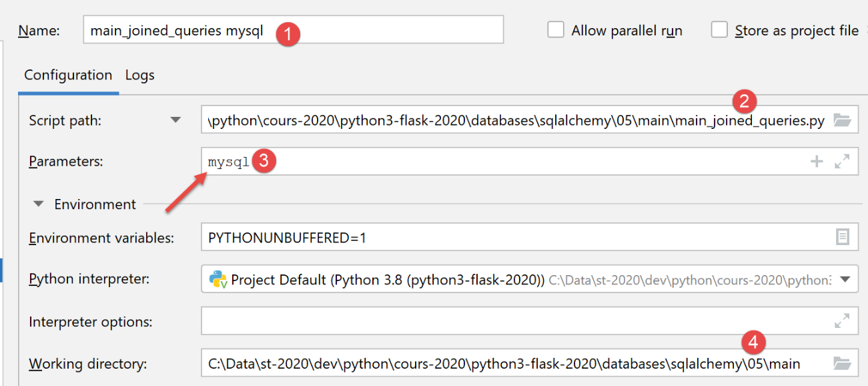The width and height of the screenshot is (868, 386).
Task: Expand the Interpreter options field
Action: pyautogui.click(x=842, y=321)
